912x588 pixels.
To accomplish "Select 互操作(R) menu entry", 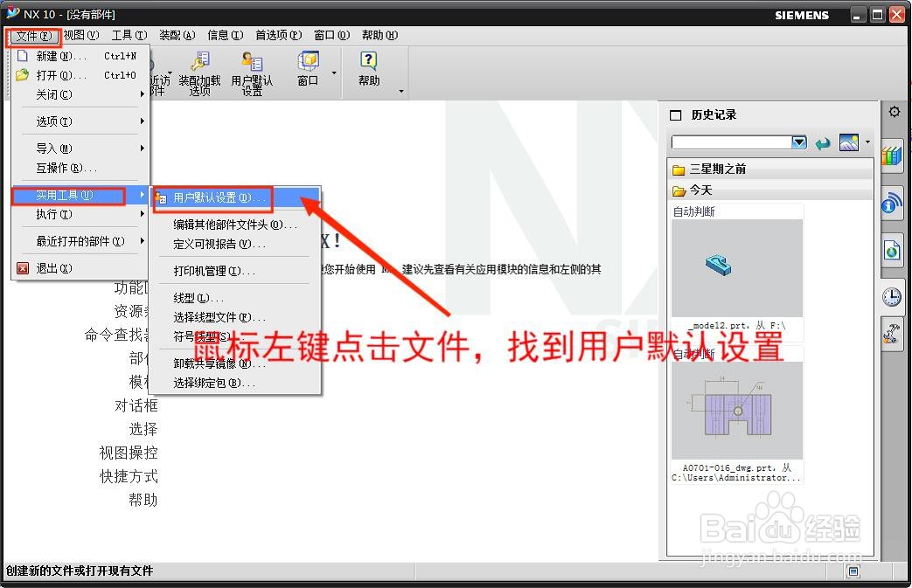I will pyautogui.click(x=80, y=168).
